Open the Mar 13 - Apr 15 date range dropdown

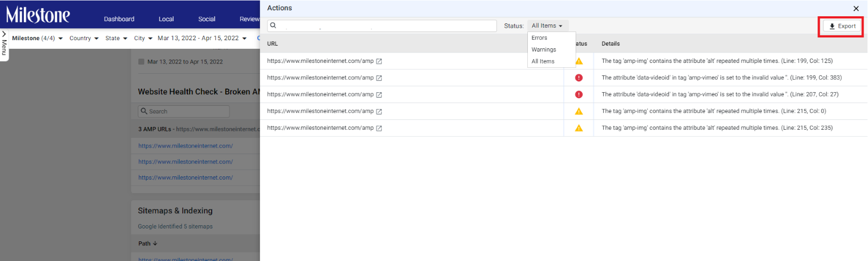point(202,39)
